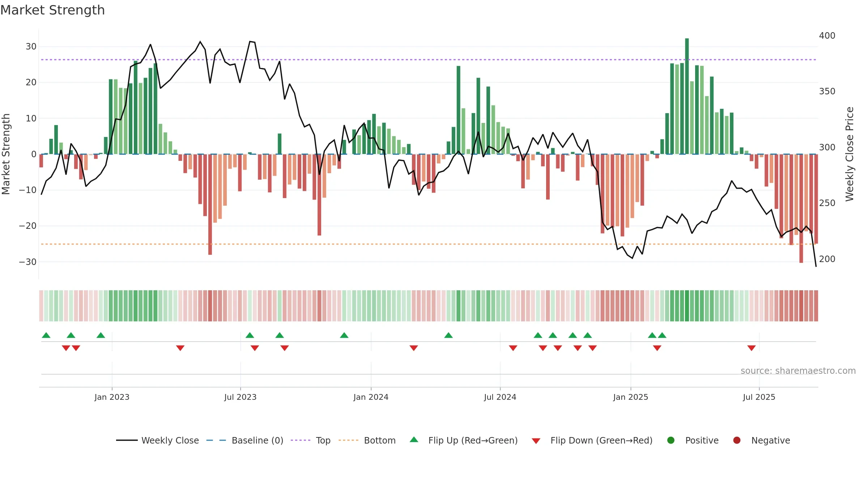The image size is (868, 488).
Task: Click the 300 tick on right price axis
Action: click(827, 147)
